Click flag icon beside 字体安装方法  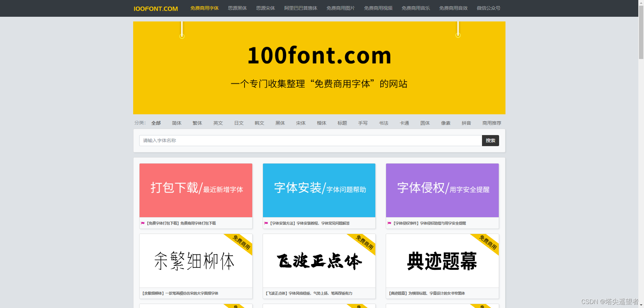click(266, 223)
